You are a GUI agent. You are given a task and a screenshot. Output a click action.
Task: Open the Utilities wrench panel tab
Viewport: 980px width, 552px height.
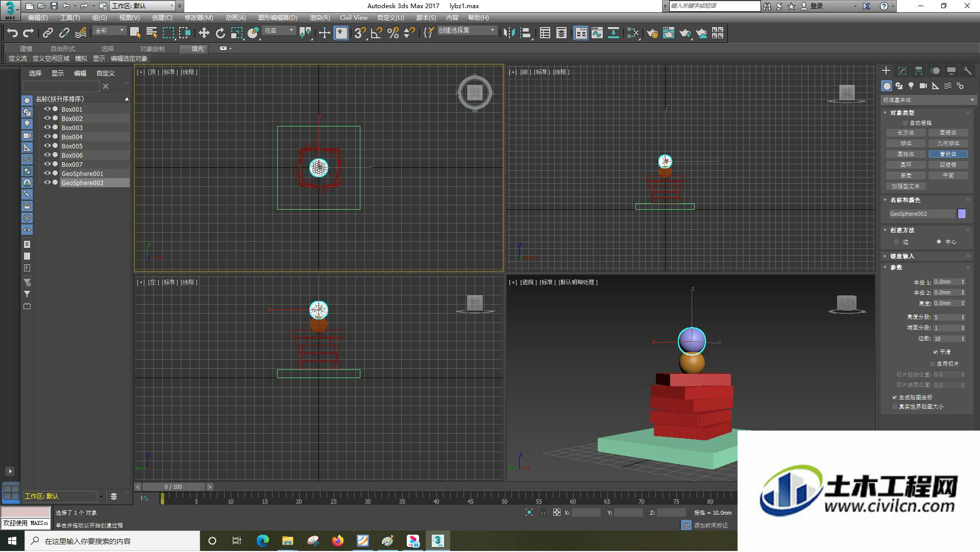click(x=968, y=71)
